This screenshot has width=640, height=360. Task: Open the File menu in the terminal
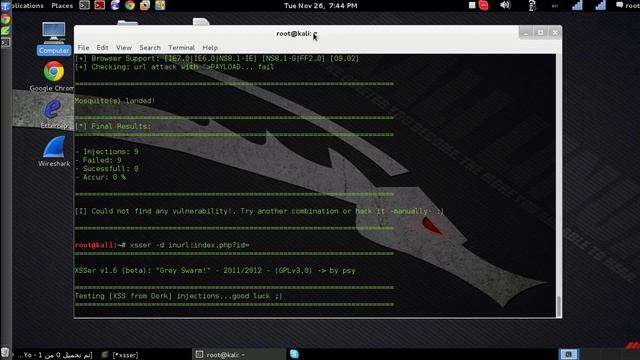click(x=83, y=48)
